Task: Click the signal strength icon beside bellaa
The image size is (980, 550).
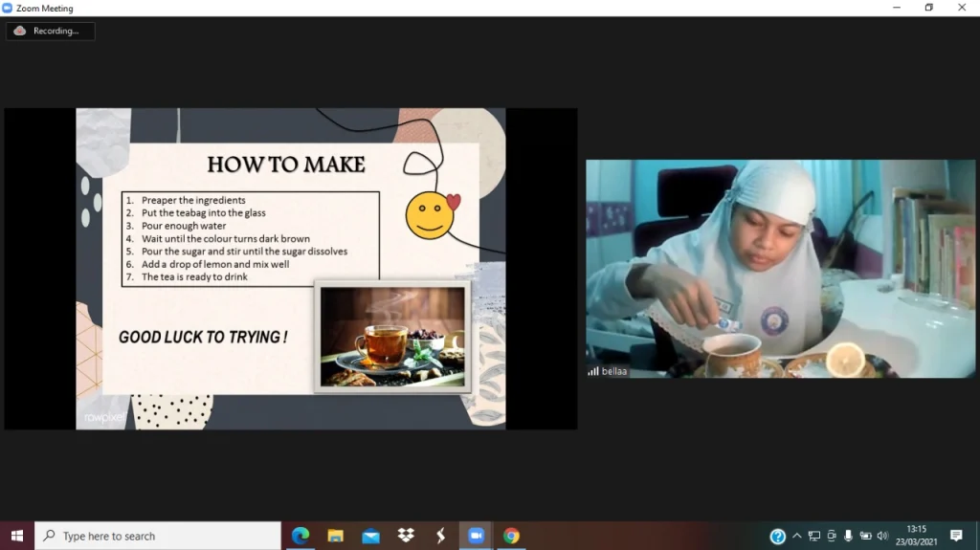Action: pyautogui.click(x=592, y=371)
